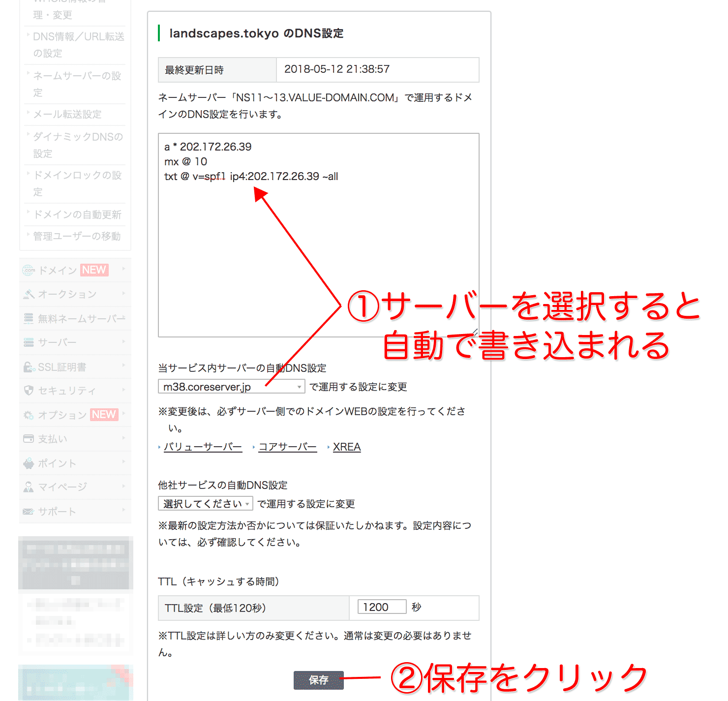
Task: Open the ドメイン sidebar menu
Action: pyautogui.click(x=75, y=270)
